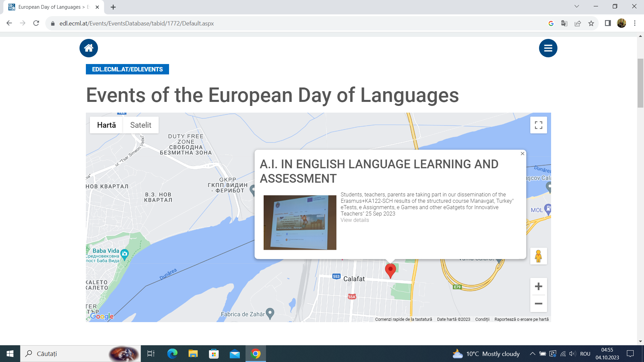Click the red map marker in Calafat
The height and width of the screenshot is (362, 644).
[390, 270]
